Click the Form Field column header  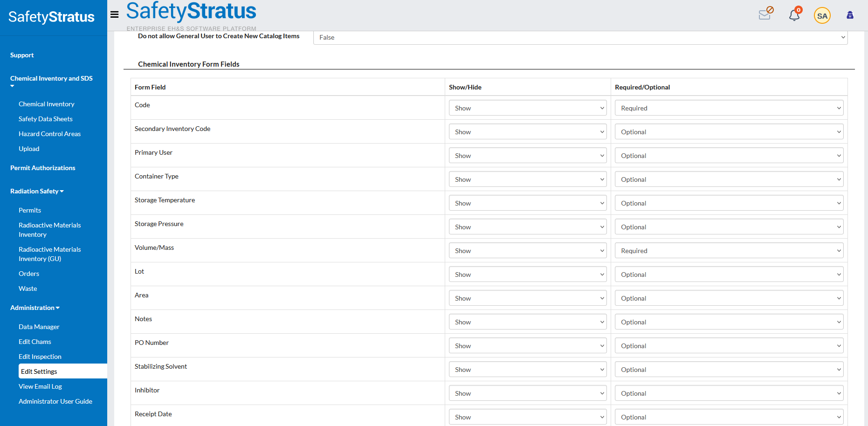click(x=150, y=87)
